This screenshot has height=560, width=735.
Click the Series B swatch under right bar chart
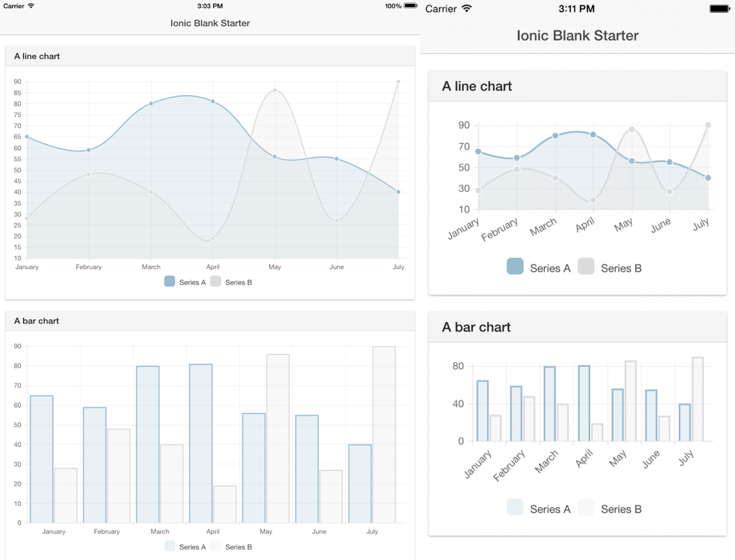point(586,508)
